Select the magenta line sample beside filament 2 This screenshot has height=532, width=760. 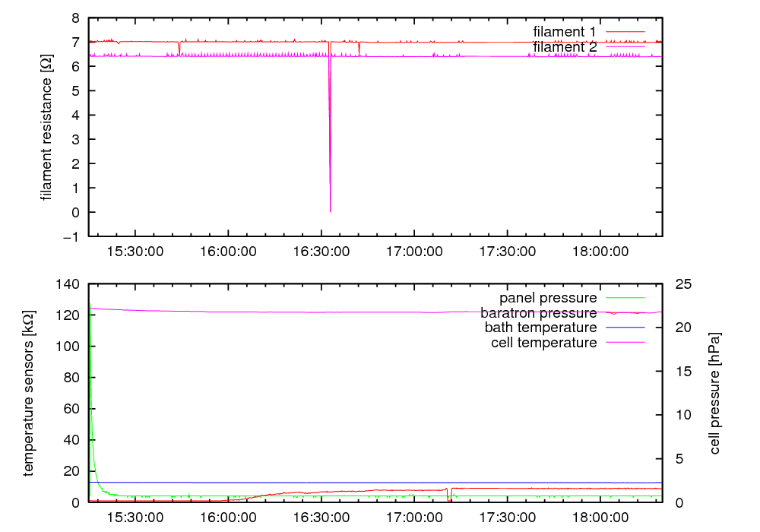(624, 47)
